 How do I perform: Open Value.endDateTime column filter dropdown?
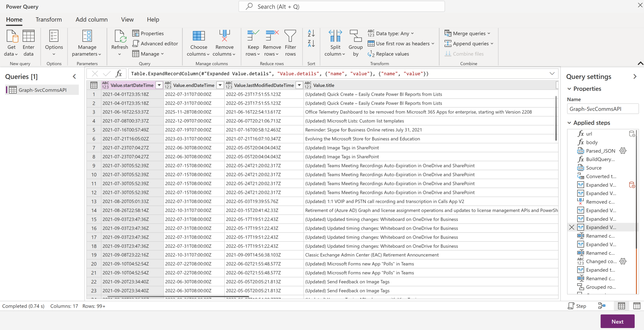pyautogui.click(x=220, y=85)
